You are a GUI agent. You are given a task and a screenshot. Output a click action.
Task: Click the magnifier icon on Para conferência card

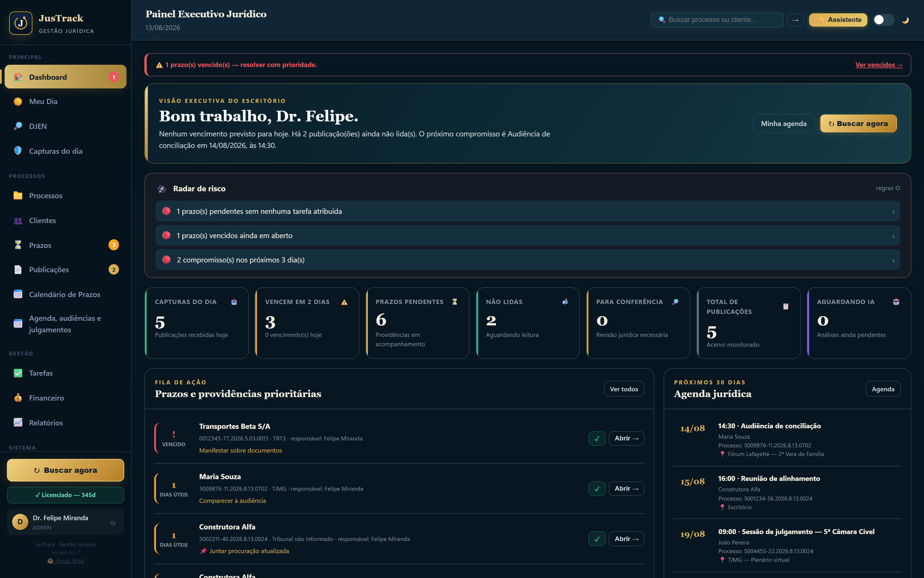[x=675, y=302]
